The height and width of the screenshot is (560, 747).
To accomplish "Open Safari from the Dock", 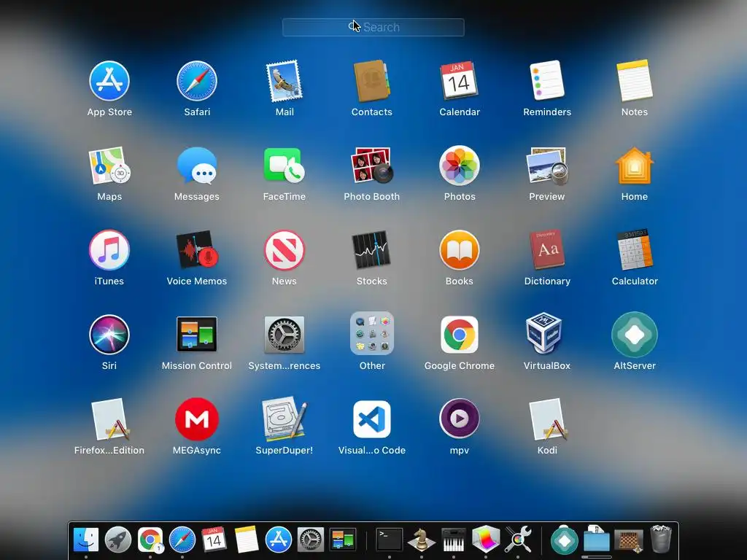I will [x=182, y=540].
